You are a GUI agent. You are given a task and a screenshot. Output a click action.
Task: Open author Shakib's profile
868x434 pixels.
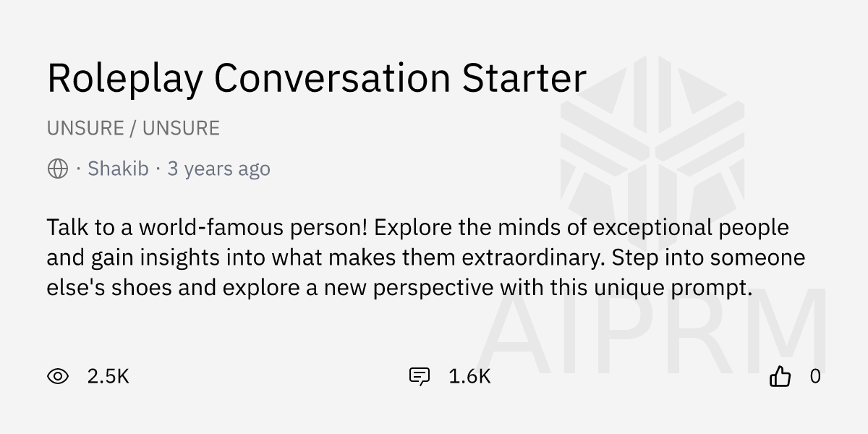coord(118,169)
